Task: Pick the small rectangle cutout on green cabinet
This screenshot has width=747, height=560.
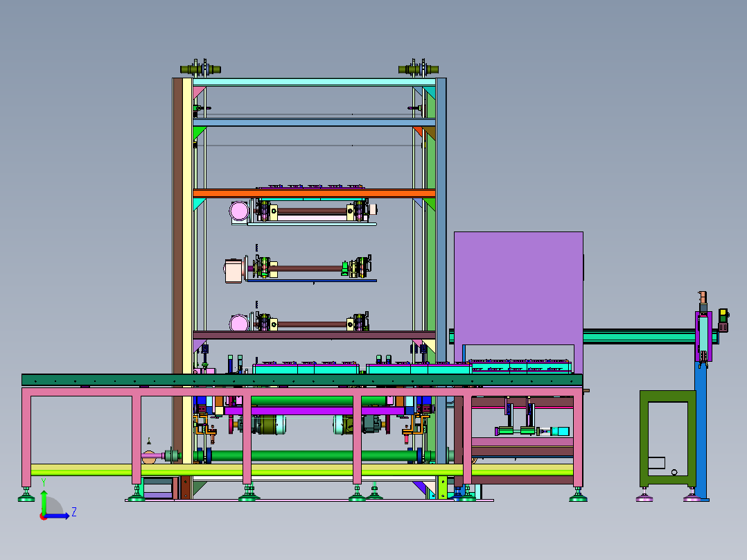Action: [656, 463]
